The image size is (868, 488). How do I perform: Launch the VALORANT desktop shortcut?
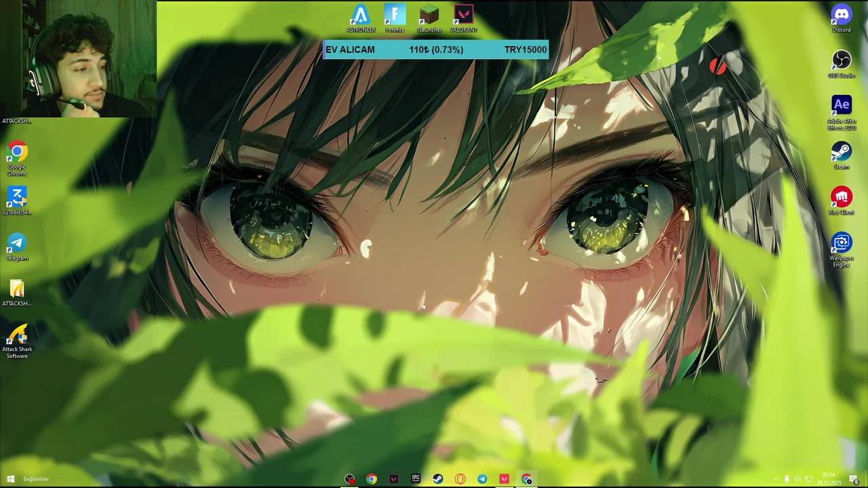click(464, 19)
